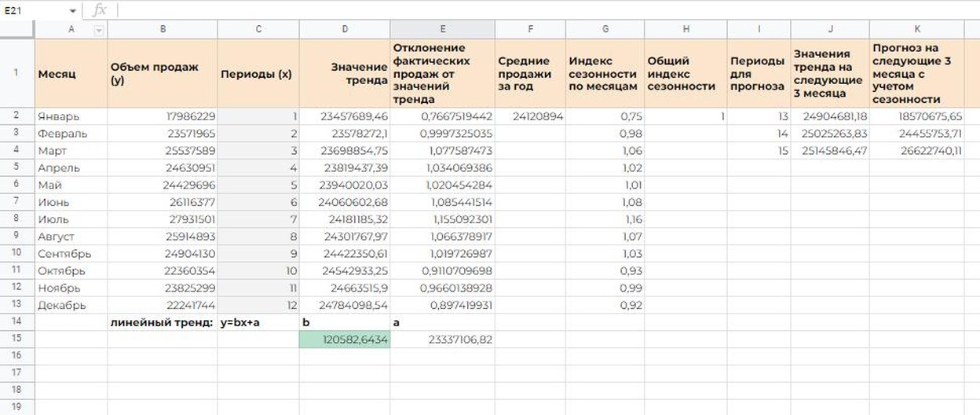
Task: Click green cell with 120582,6434
Action: [x=345, y=339]
